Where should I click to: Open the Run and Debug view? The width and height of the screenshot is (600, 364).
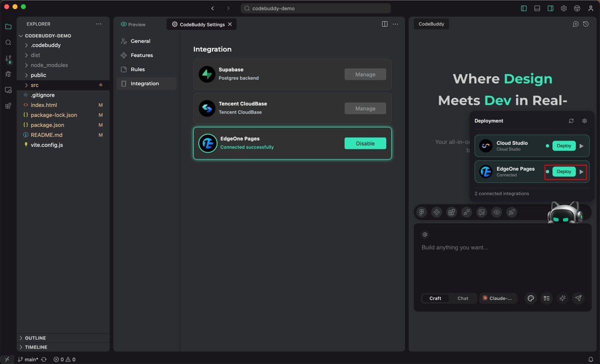pyautogui.click(x=8, y=74)
